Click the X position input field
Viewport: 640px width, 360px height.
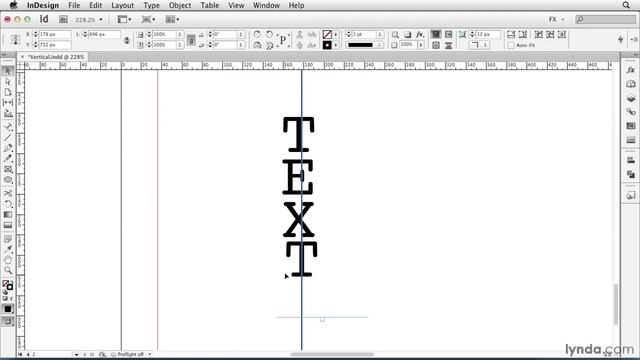click(54, 34)
